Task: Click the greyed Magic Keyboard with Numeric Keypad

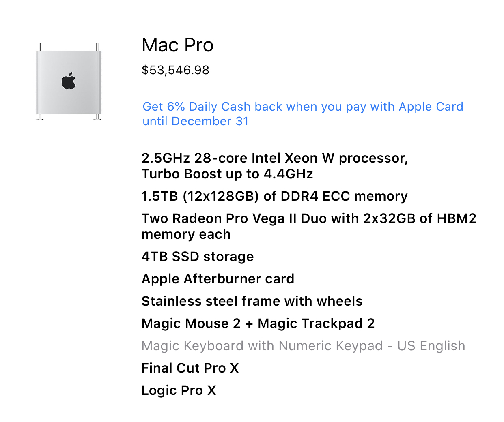Action: pyautogui.click(x=304, y=346)
